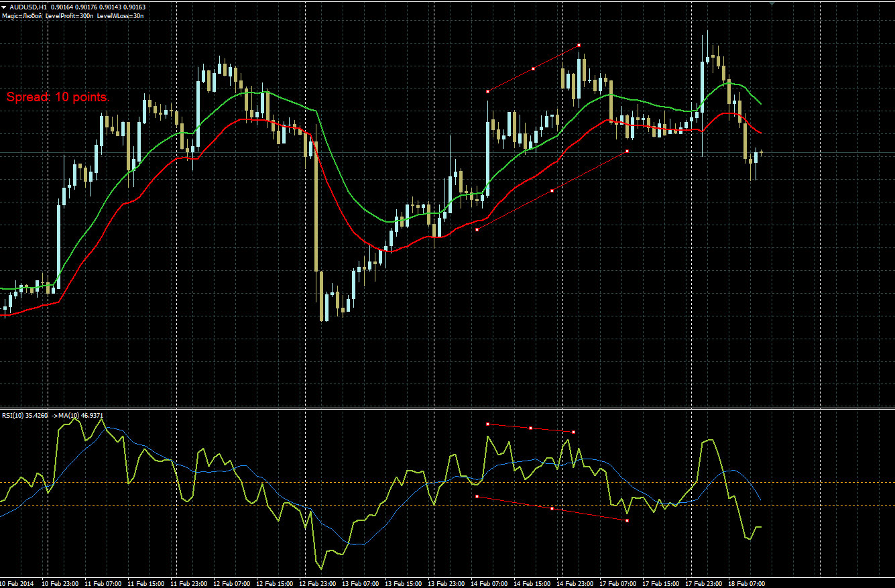The height and width of the screenshot is (588, 895).
Task: Select left end anchor of lower price trendline
Action: [x=477, y=229]
